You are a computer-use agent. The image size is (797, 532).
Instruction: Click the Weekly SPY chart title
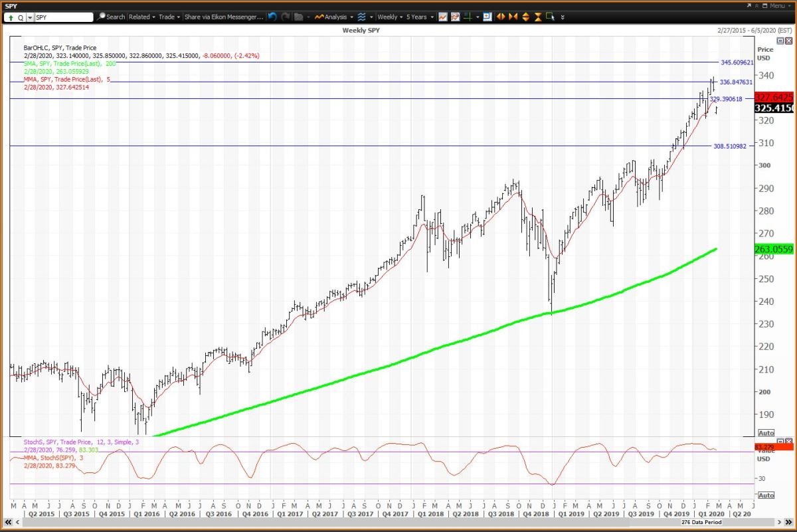(x=362, y=31)
